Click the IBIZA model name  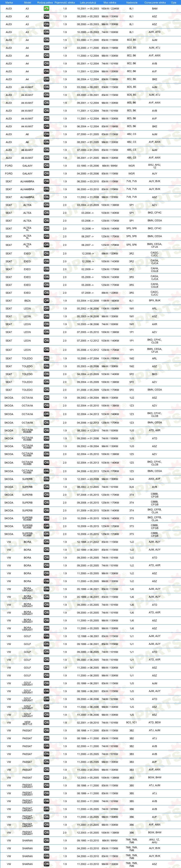click(27, 301)
